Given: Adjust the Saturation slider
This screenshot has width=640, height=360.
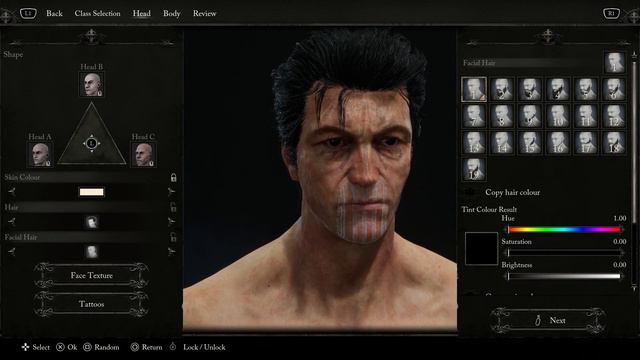Looking at the screenshot, I should tap(564, 253).
